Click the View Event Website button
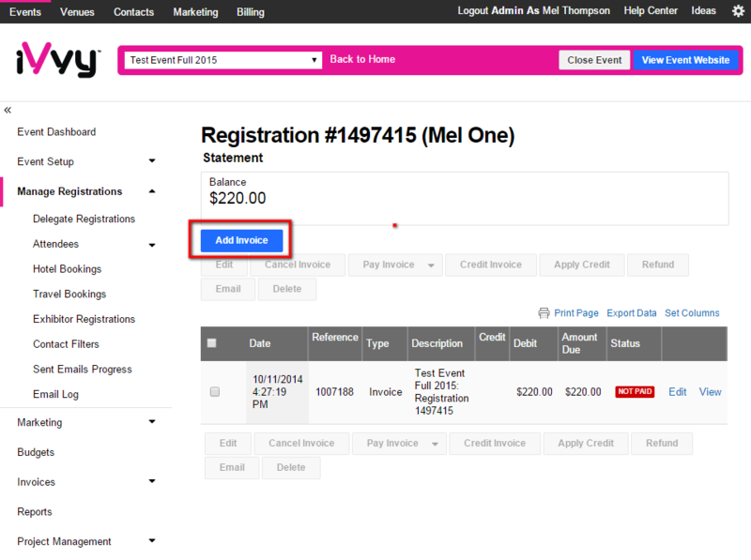The image size is (751, 560). point(685,60)
